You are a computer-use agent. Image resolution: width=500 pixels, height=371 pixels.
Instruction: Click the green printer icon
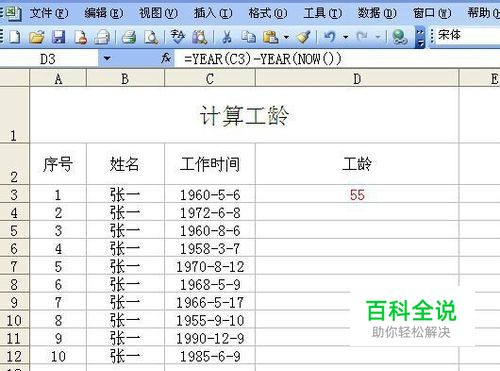coord(129,37)
